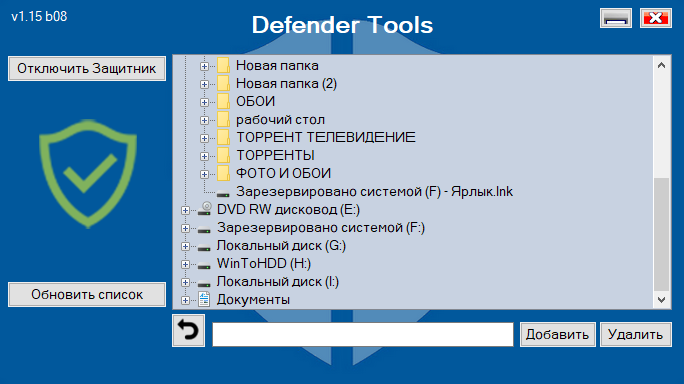Close the Defender Tools window

point(656,18)
